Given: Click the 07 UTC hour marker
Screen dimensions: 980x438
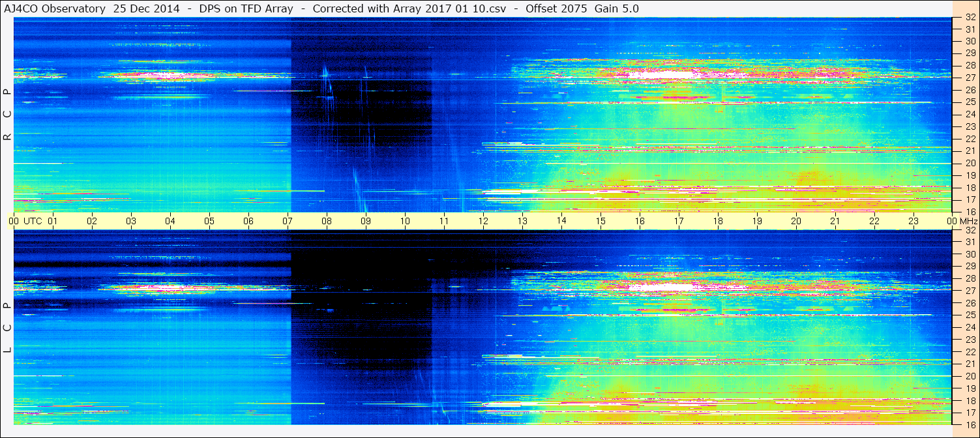Looking at the screenshot, I should [x=288, y=221].
